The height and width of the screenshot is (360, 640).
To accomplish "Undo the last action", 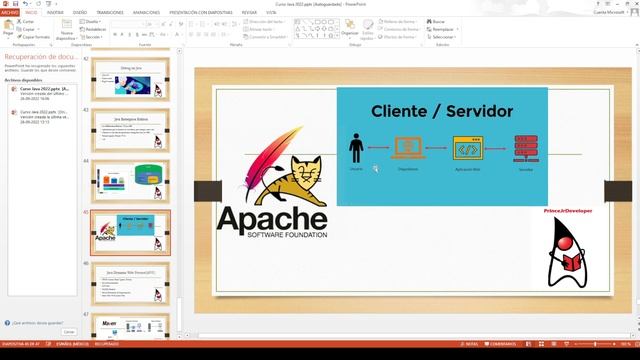I will pyautogui.click(x=25, y=4).
